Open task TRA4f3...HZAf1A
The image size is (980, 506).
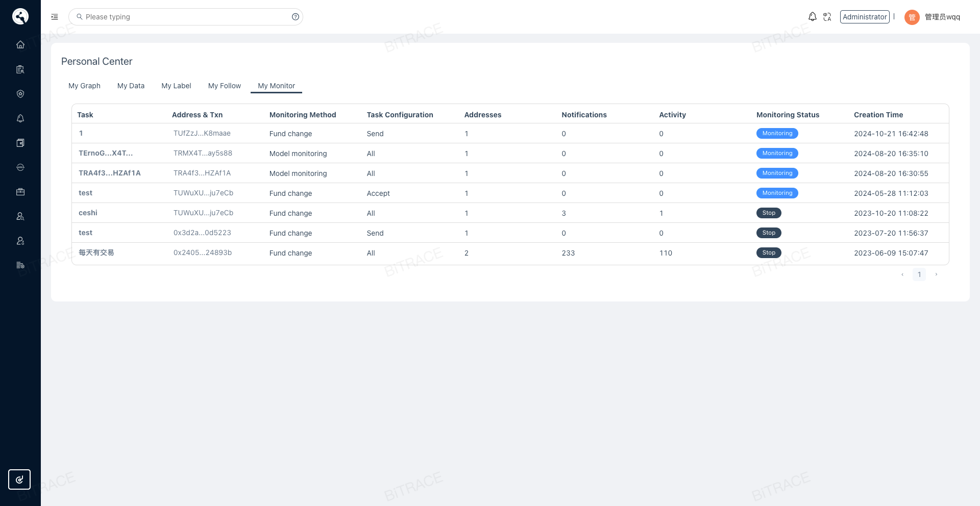pyautogui.click(x=110, y=173)
